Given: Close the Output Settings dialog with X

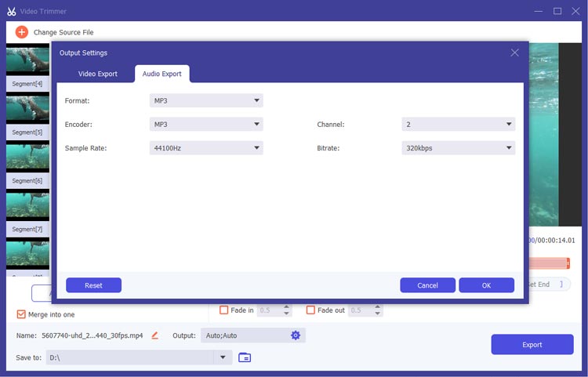Looking at the screenshot, I should [x=514, y=53].
